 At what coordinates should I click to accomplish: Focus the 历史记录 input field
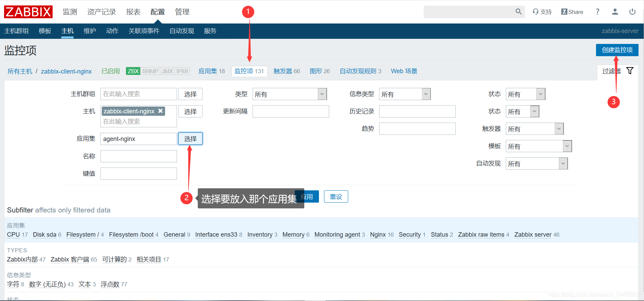pyautogui.click(x=417, y=111)
